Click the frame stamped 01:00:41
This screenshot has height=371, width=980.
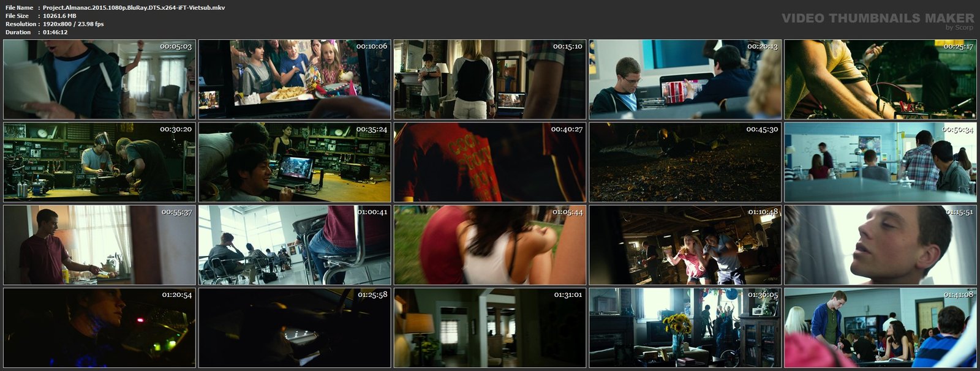(295, 245)
